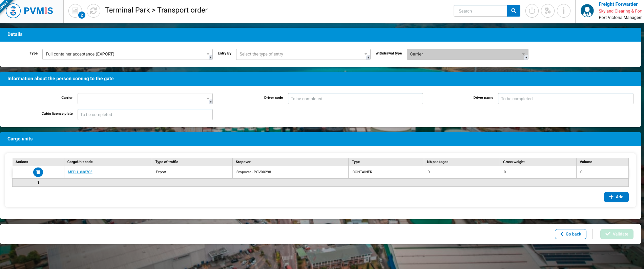
Task: Click the Add cargo unit button
Action: [616, 197]
